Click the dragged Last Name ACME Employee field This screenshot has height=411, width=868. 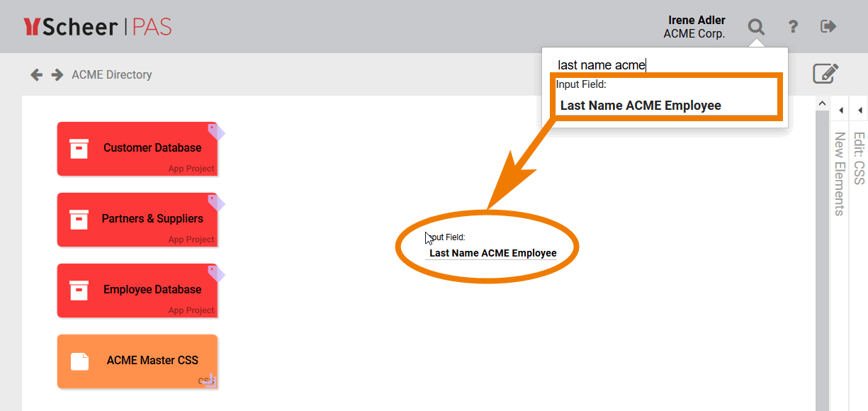[x=491, y=246]
